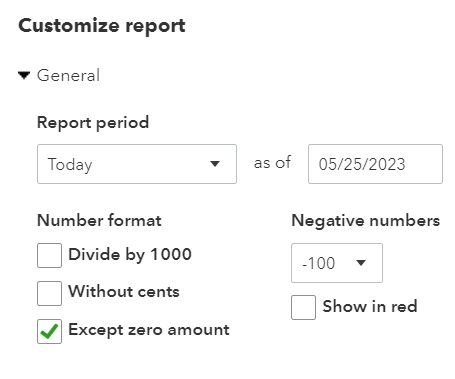The width and height of the screenshot is (455, 379).
Task: Click the green checkmark icon
Action: 49,331
